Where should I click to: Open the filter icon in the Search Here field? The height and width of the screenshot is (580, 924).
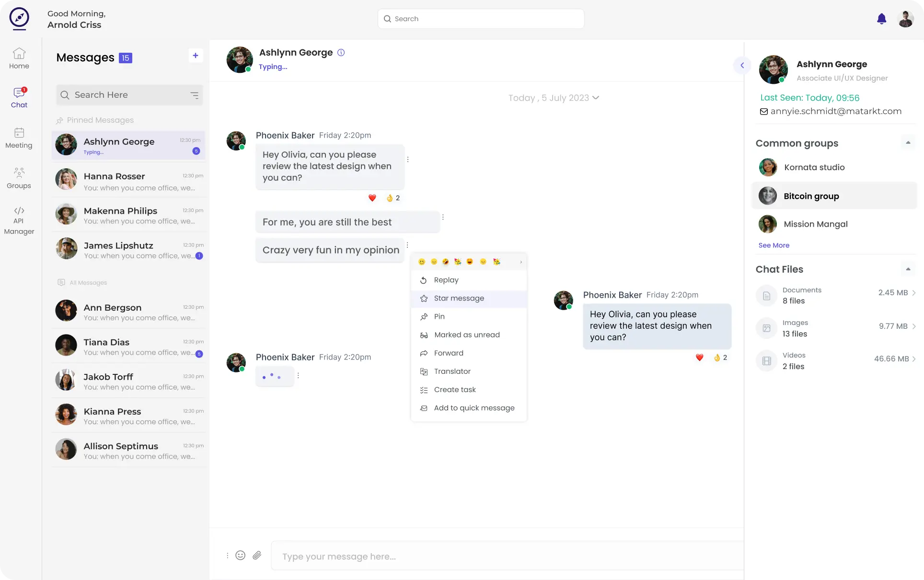pyautogui.click(x=195, y=95)
